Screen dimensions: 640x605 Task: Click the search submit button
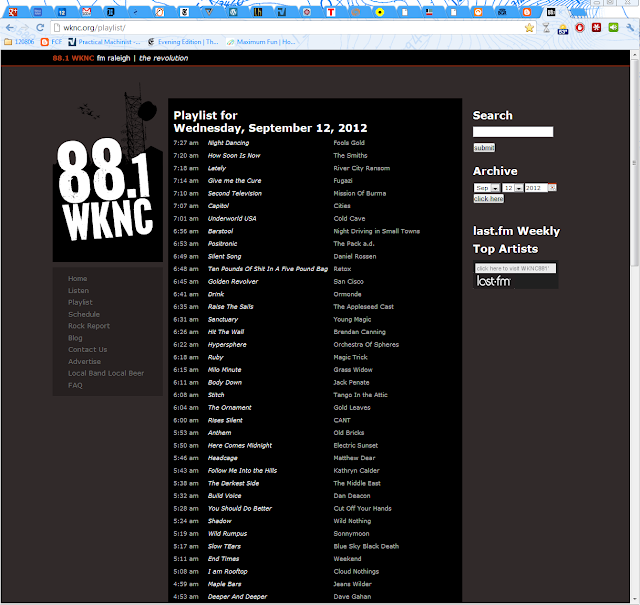484,147
